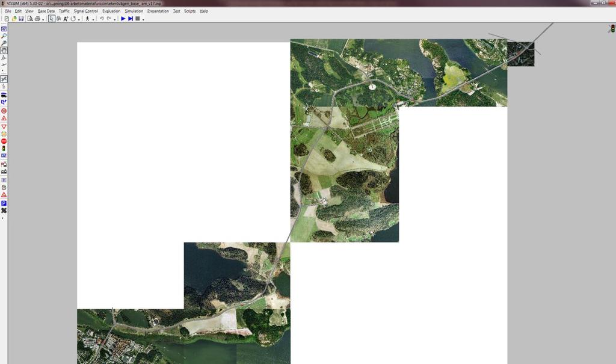Click the rotate network icon
The image size is (616, 364).
[73, 19]
